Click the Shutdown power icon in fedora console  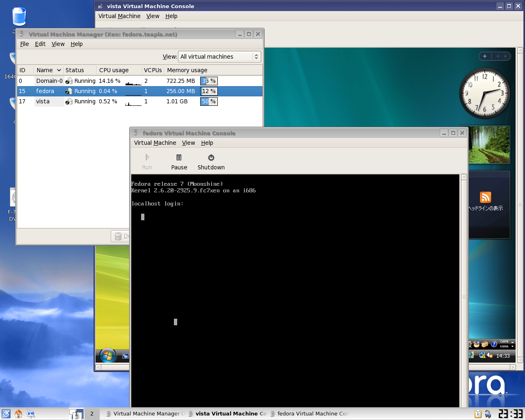[211, 157]
